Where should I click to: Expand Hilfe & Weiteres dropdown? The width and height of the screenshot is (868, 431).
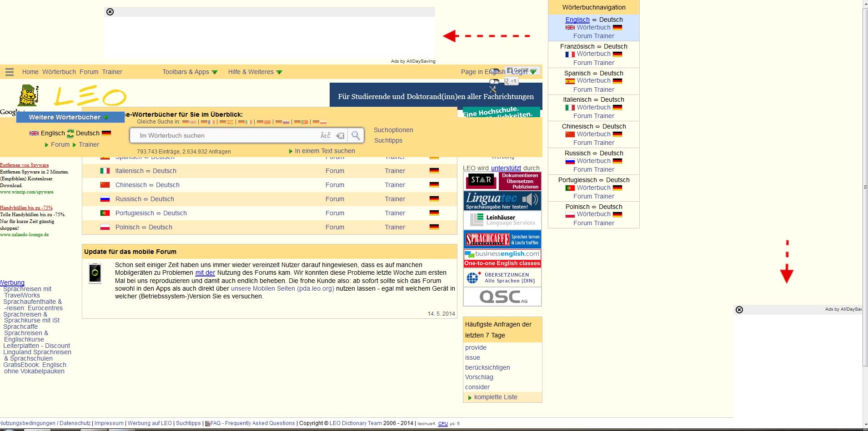(x=255, y=72)
